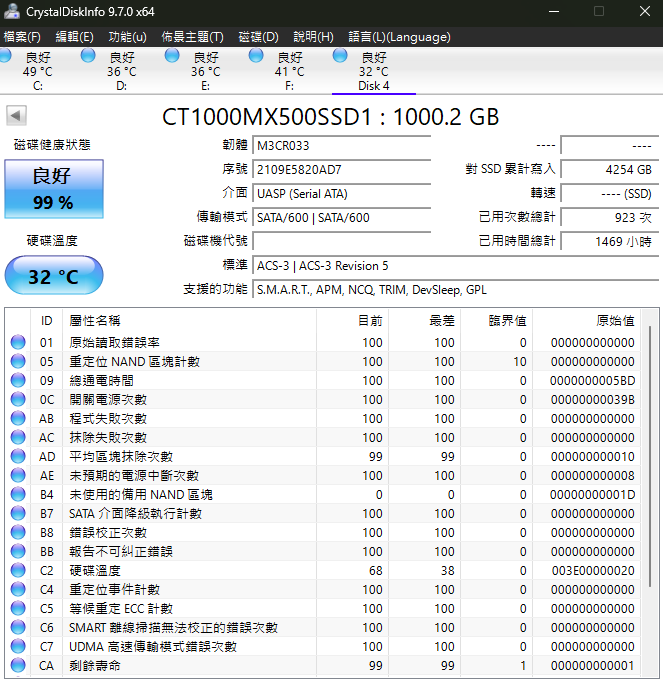Click status orb of attribute C6 SMART row
The height and width of the screenshot is (682, 663).
pos(18,627)
